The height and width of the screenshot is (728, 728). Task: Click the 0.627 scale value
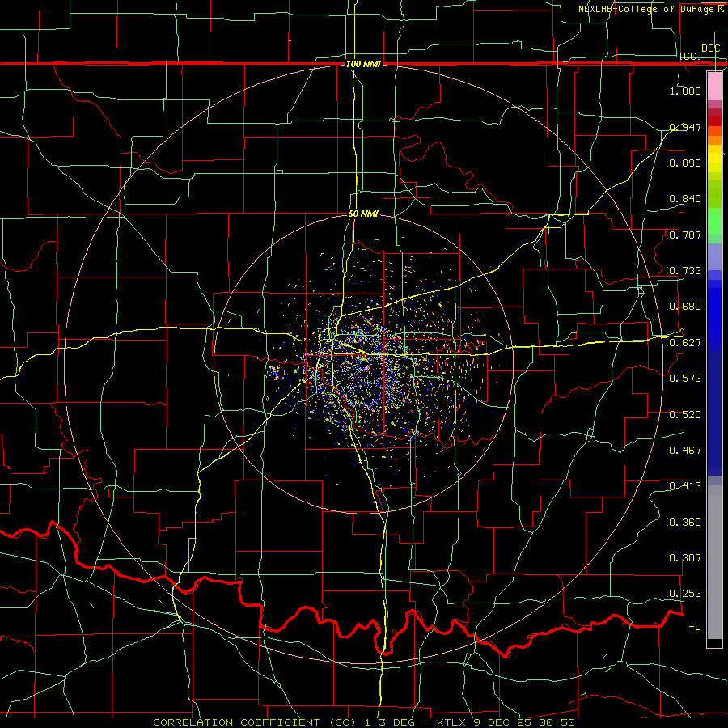pos(685,343)
